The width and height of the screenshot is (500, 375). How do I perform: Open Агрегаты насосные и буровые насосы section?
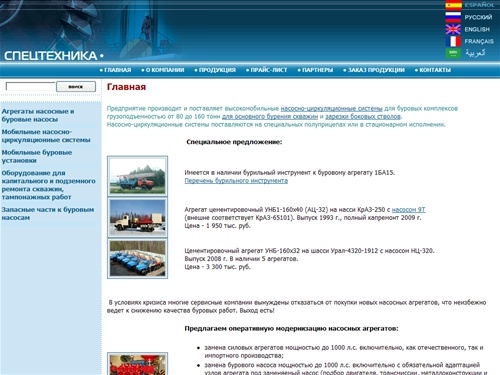point(38,115)
